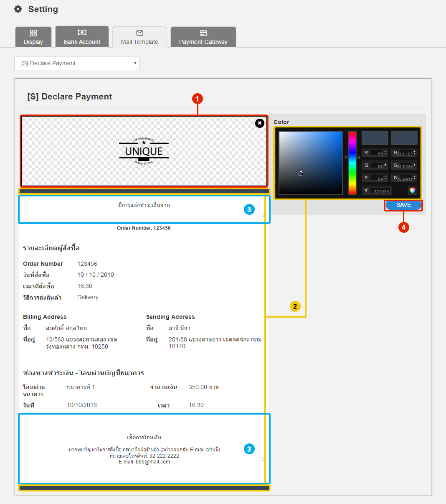Select the Mail Template tab

pos(139,37)
